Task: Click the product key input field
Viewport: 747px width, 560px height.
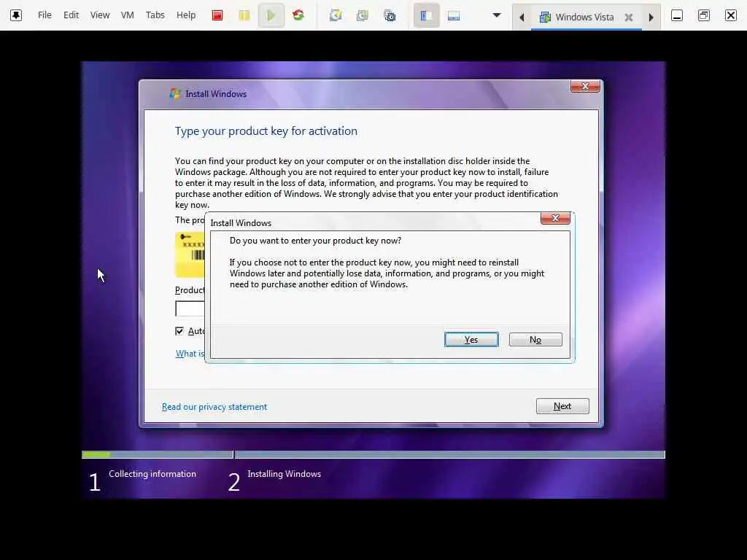Action: (x=190, y=308)
